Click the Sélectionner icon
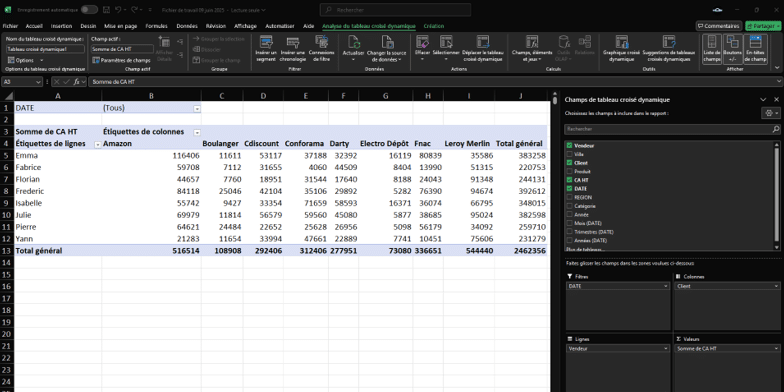This screenshot has height=392, width=784. tap(446, 42)
